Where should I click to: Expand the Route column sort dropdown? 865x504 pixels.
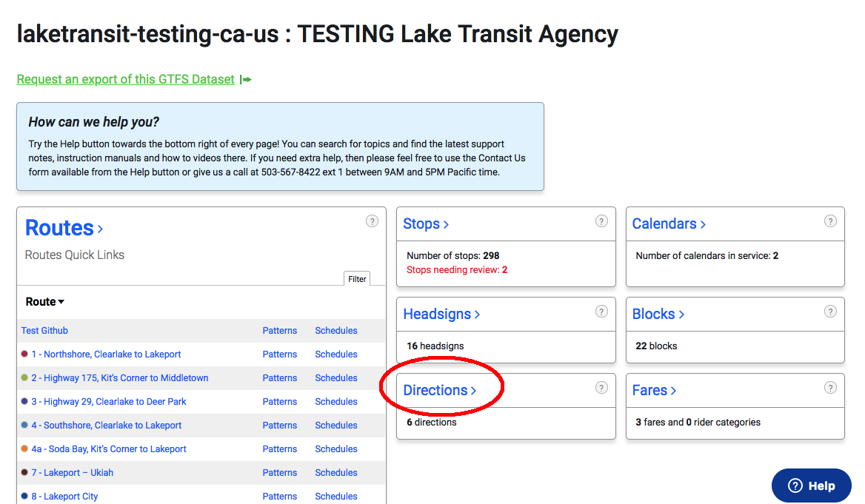coord(44,302)
